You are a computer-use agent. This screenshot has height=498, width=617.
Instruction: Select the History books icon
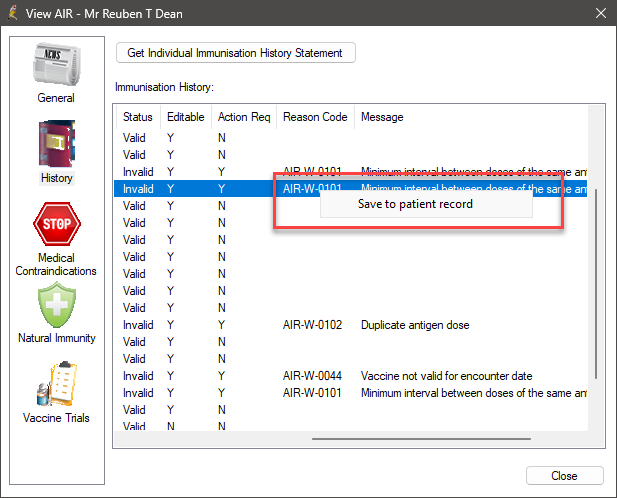56,144
